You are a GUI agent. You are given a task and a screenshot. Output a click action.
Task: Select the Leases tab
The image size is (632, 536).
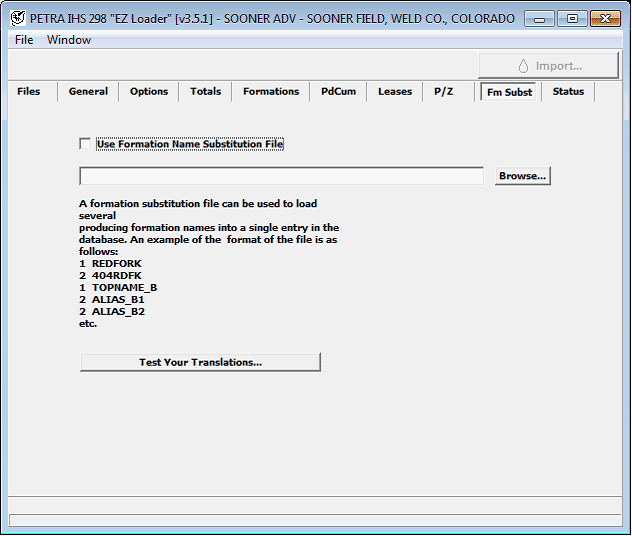tap(395, 91)
